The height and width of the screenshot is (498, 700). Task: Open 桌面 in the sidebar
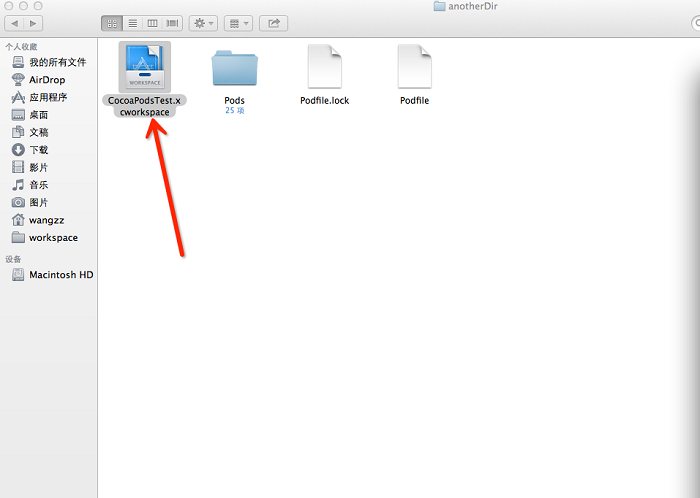point(49,115)
